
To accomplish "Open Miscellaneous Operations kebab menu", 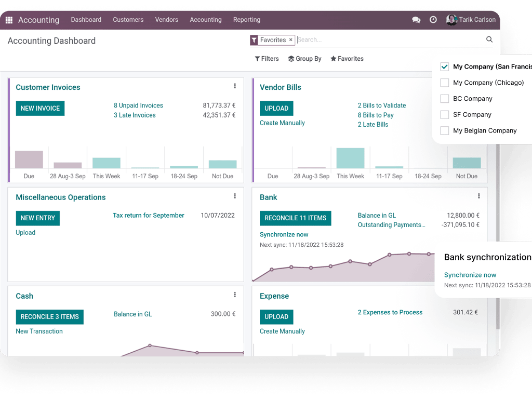I will click(x=235, y=196).
